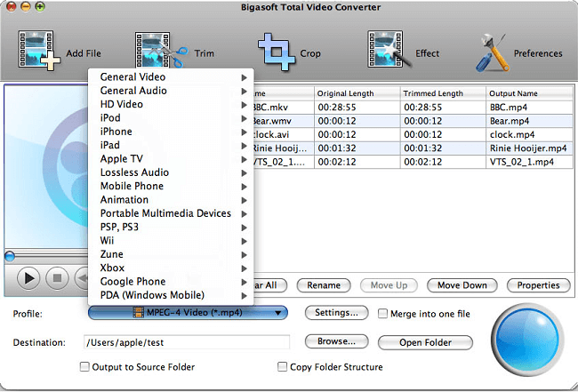Play the preview video
578x392 pixels.
pos(28,278)
